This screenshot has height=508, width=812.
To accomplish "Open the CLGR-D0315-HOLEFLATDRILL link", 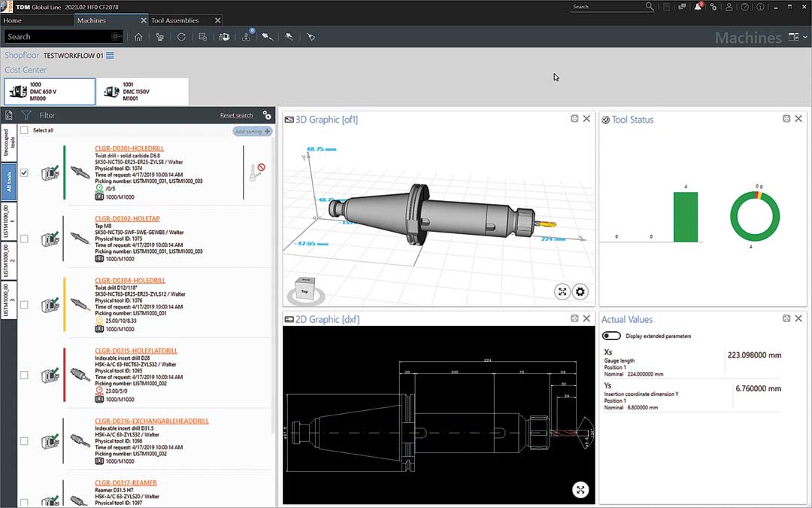I will coord(136,351).
